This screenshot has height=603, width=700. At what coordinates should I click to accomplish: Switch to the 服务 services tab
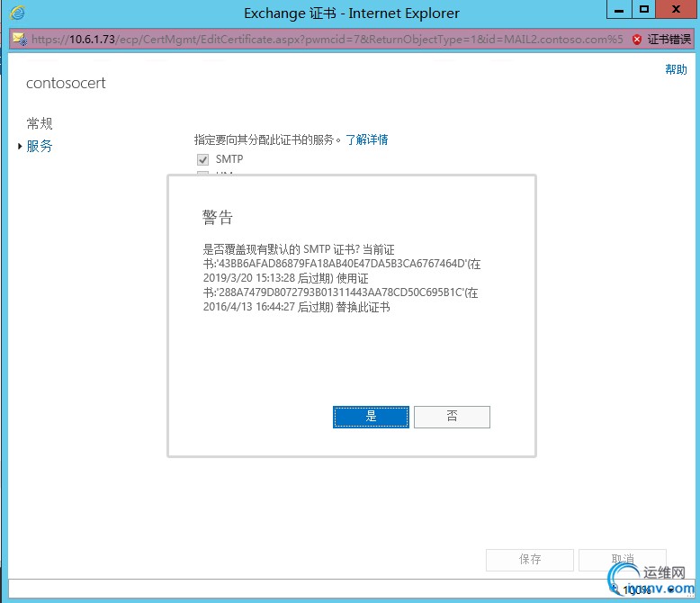[40, 146]
